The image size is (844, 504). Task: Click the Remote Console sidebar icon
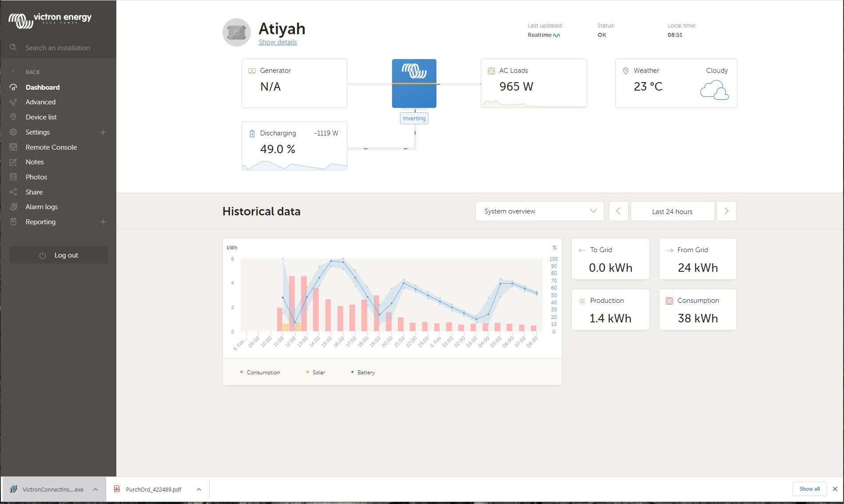tap(13, 147)
